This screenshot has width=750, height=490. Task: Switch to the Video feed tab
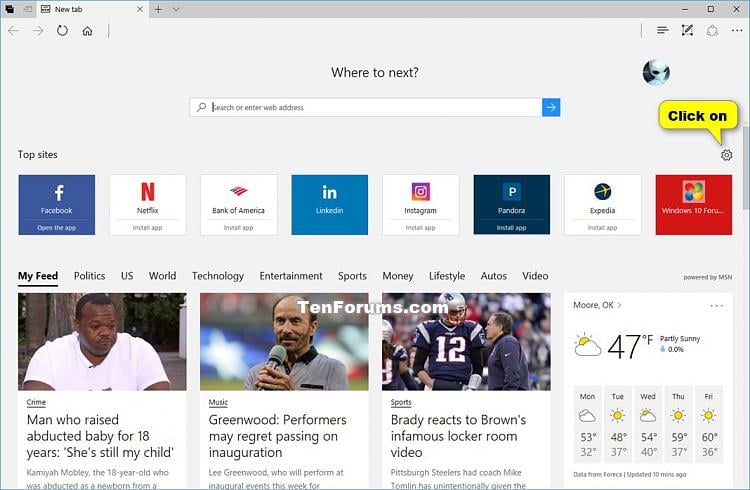coord(535,276)
